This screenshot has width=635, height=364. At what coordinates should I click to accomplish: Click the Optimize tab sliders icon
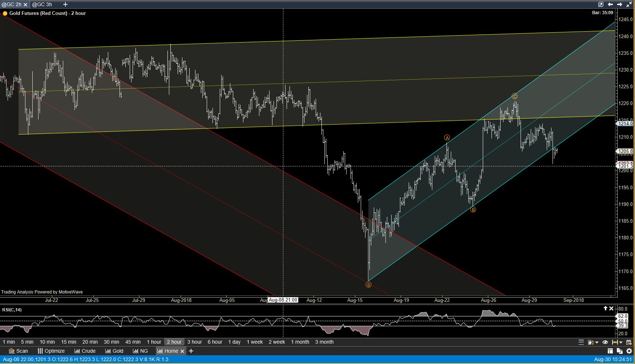pyautogui.click(x=40, y=351)
